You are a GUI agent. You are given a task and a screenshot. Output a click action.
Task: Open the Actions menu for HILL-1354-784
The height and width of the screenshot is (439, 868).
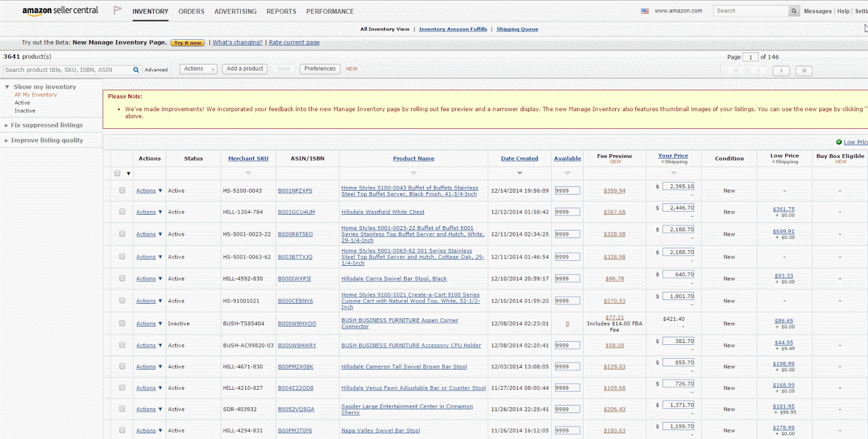pyautogui.click(x=149, y=212)
